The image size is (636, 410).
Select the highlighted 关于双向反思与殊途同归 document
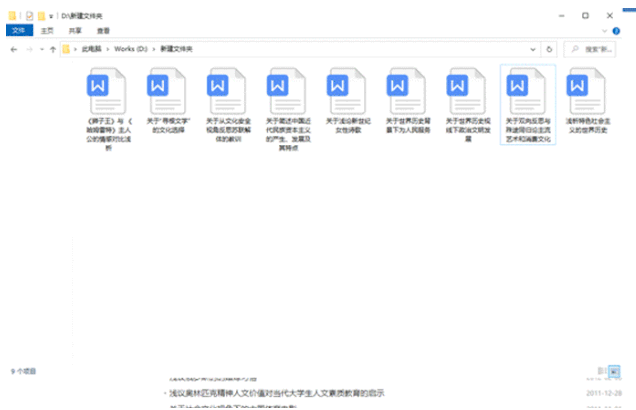coord(528,105)
